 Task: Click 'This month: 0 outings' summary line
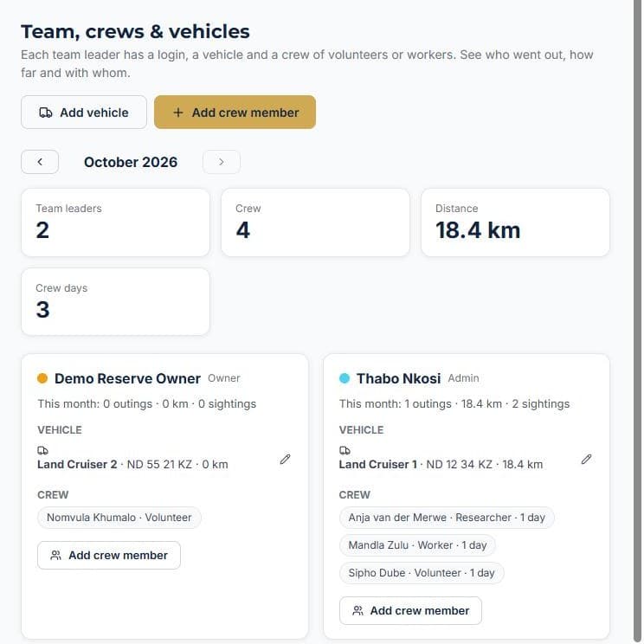147,403
